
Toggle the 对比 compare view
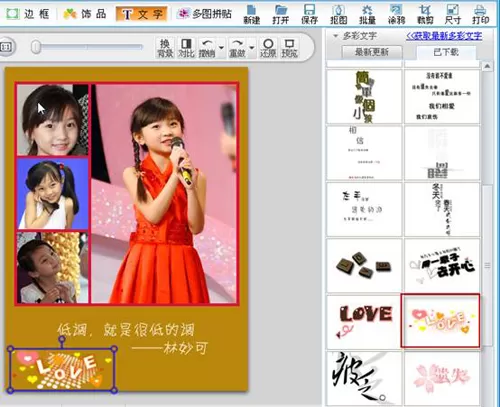[186, 48]
